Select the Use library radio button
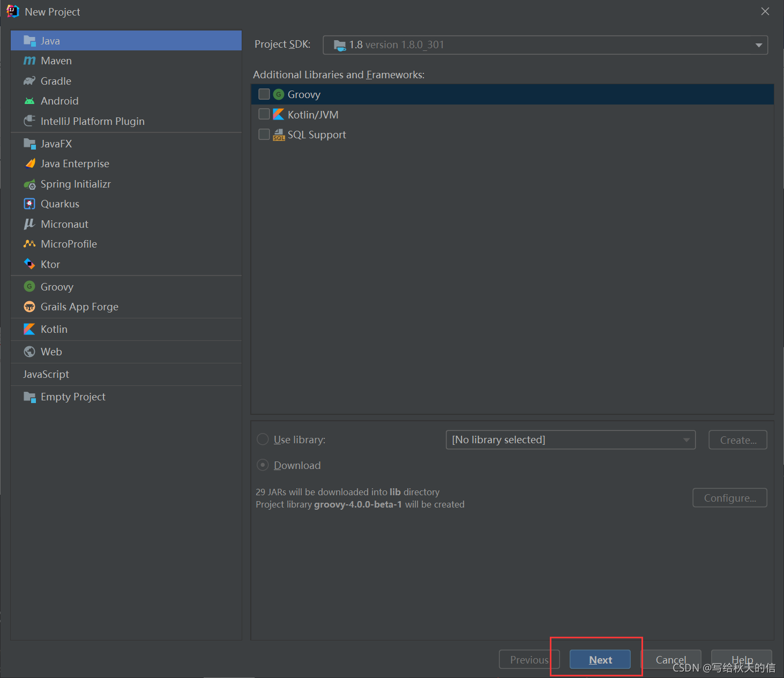 pos(263,439)
